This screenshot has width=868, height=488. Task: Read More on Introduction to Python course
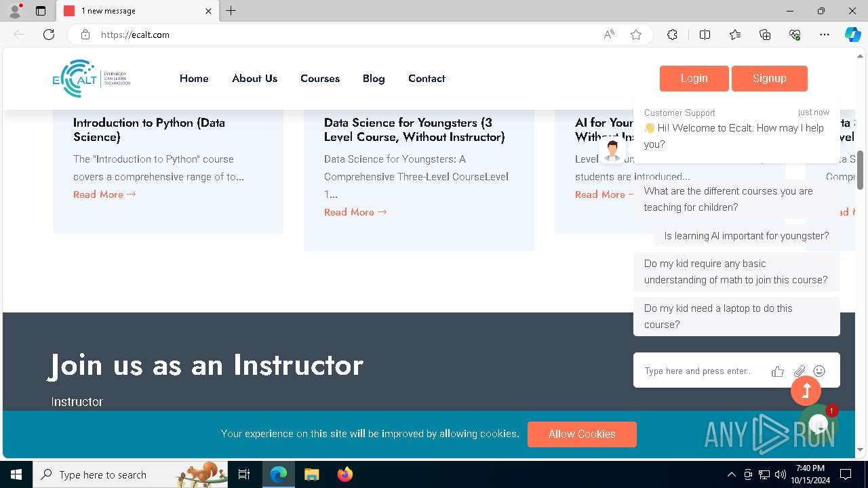click(x=104, y=195)
